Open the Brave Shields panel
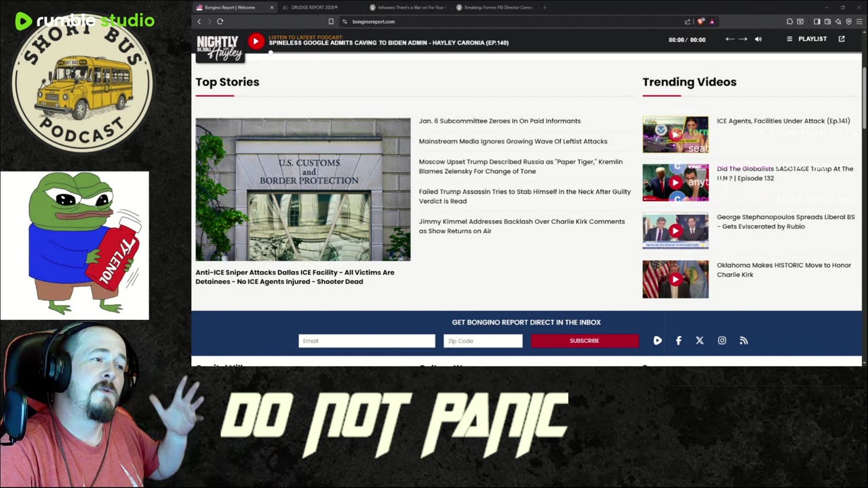This screenshot has height=488, width=868. click(701, 22)
